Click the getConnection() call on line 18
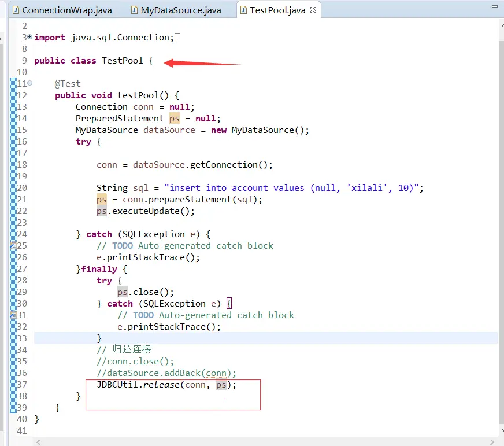Screen dimensions: 504x446 tap(228, 165)
